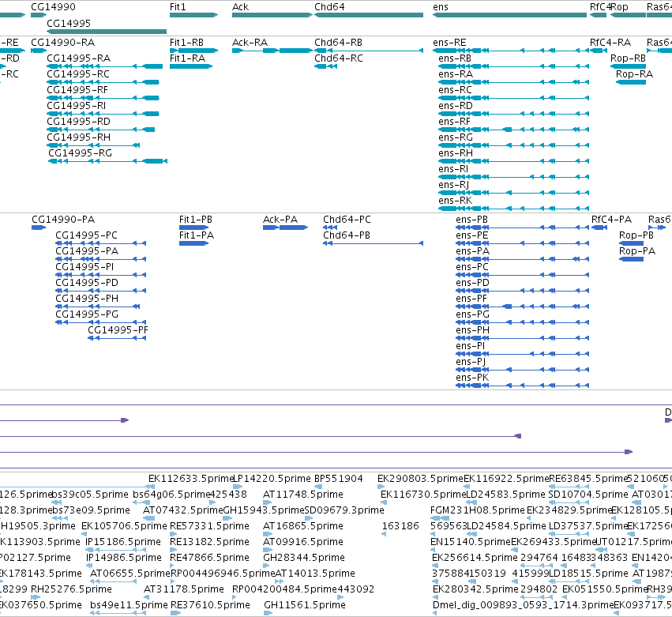Click the CG14995-PF protein label

118,330
